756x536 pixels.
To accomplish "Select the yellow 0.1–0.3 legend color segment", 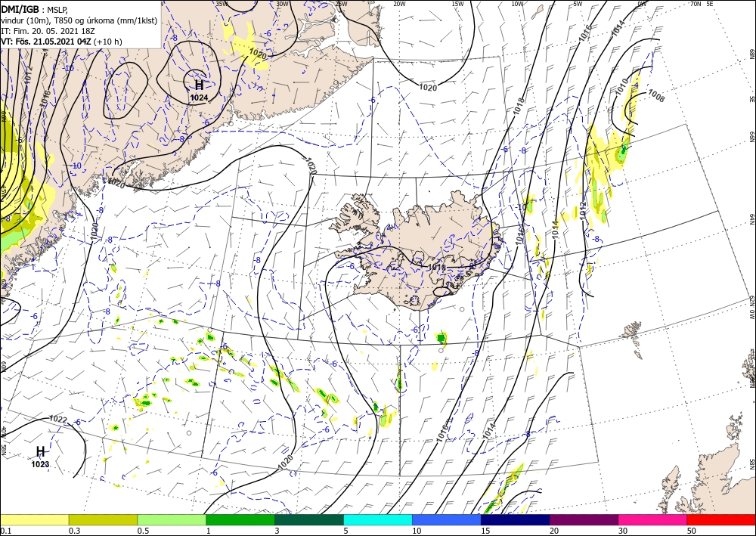I will tap(34, 519).
